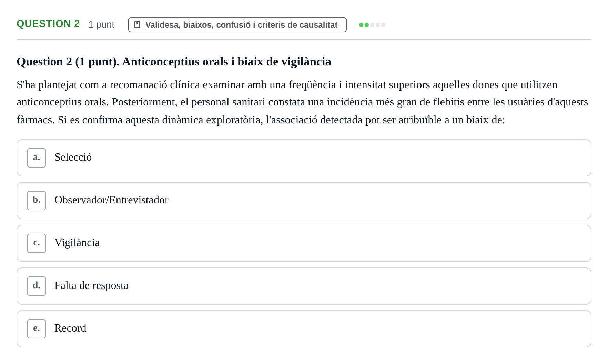Select answer b. Observador/Entrevistador
Viewport: 608px width, 364px height.
coord(304,201)
